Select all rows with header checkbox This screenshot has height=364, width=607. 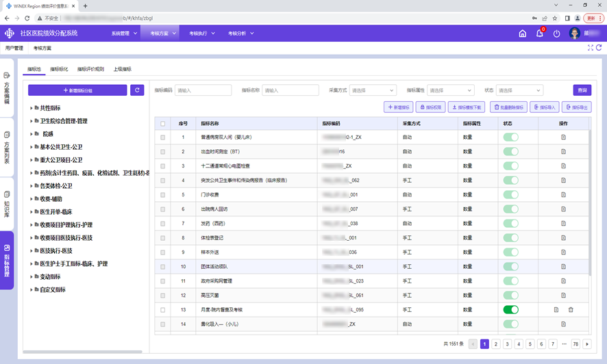tap(162, 124)
